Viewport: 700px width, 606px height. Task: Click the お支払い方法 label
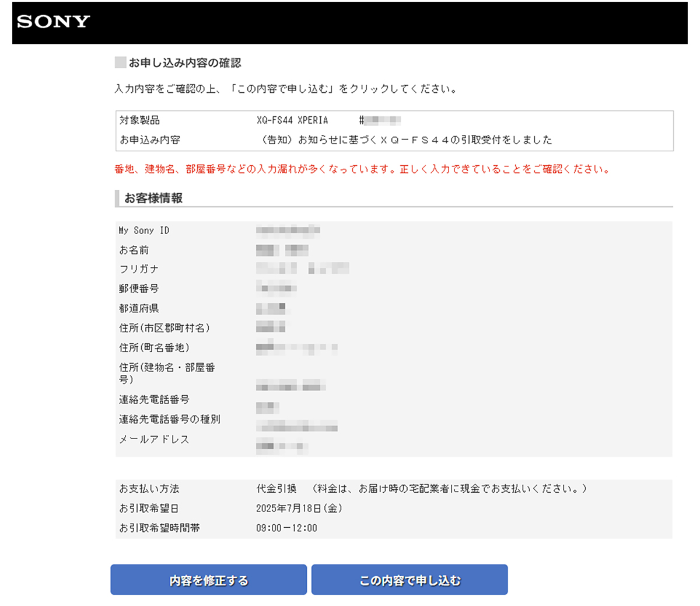149,489
